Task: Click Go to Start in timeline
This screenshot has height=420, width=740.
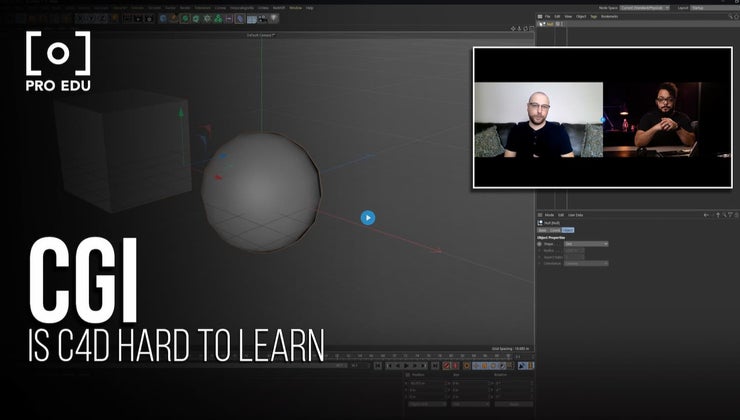Action: [378, 366]
